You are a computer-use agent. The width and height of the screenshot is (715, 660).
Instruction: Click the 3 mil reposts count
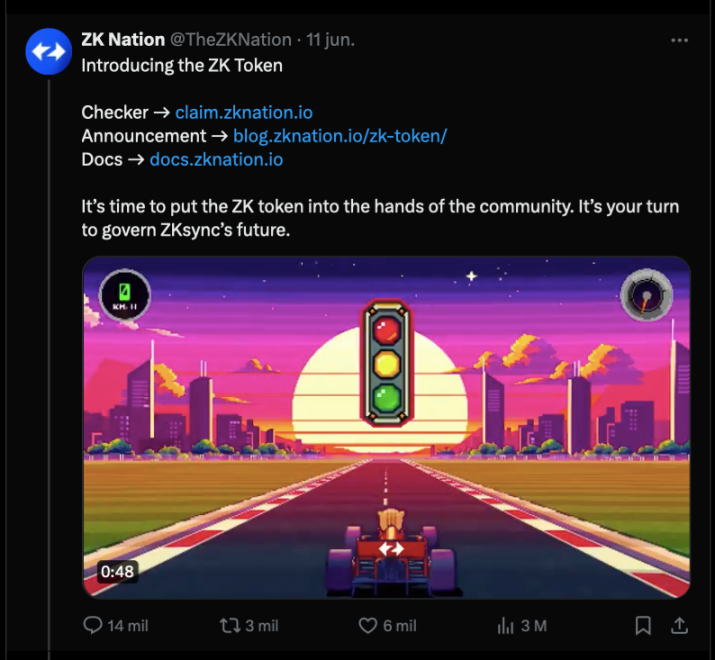261,626
